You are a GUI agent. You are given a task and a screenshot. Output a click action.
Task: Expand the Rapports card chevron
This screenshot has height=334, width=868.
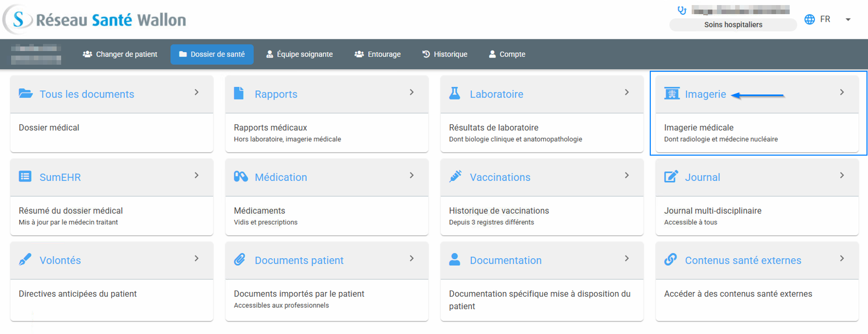tap(412, 92)
